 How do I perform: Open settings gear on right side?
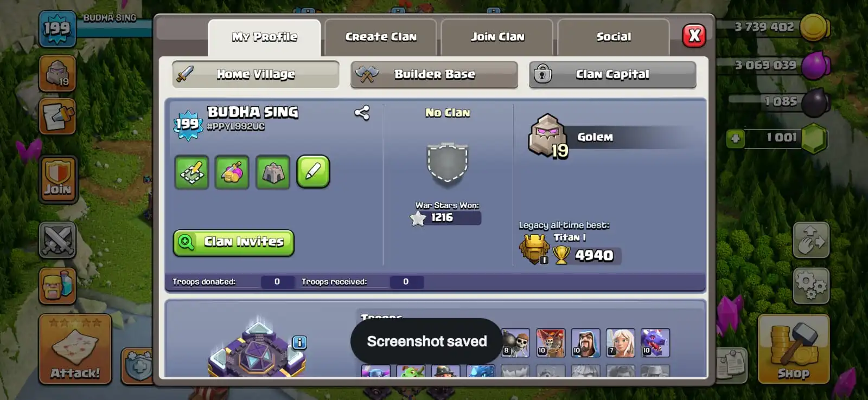[x=811, y=286]
